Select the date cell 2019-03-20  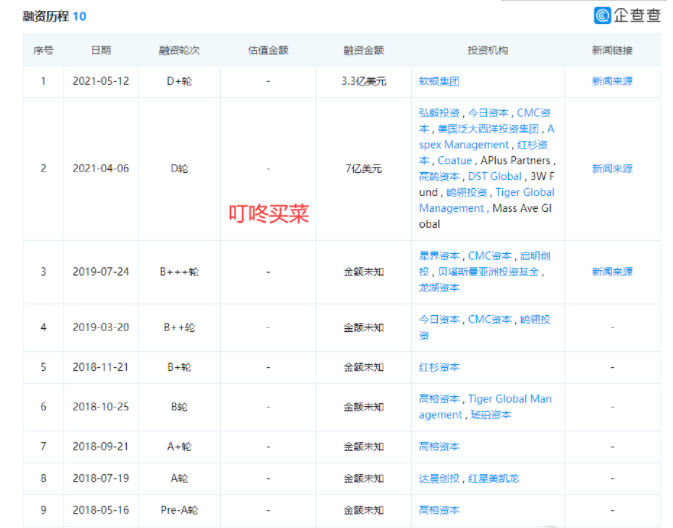point(101,328)
